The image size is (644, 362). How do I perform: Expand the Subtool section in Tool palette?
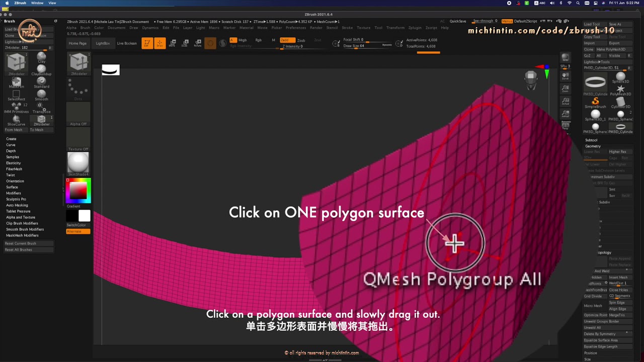coord(591,140)
